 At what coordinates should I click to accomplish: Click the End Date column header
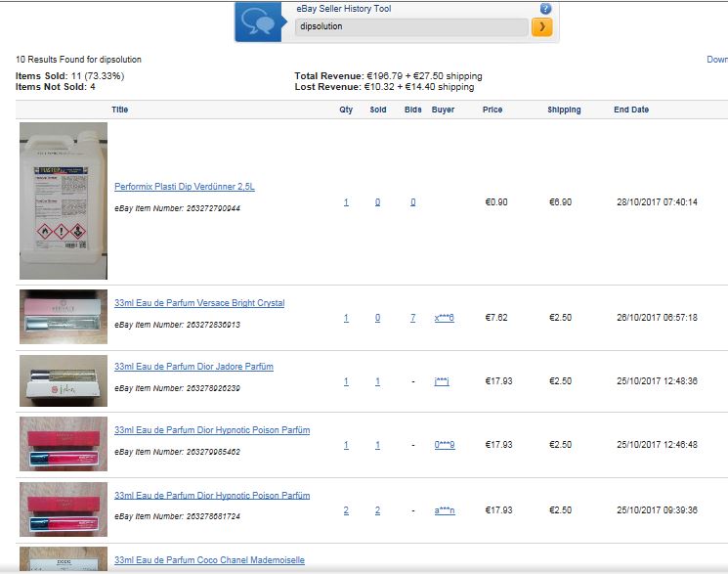pos(631,110)
